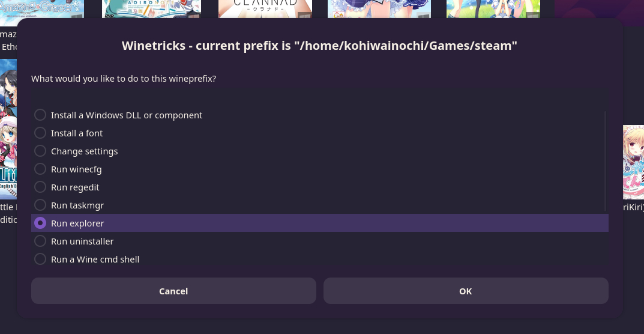The image size is (644, 334).
Task: Pick the Run winecfg radio button
Action: point(40,169)
